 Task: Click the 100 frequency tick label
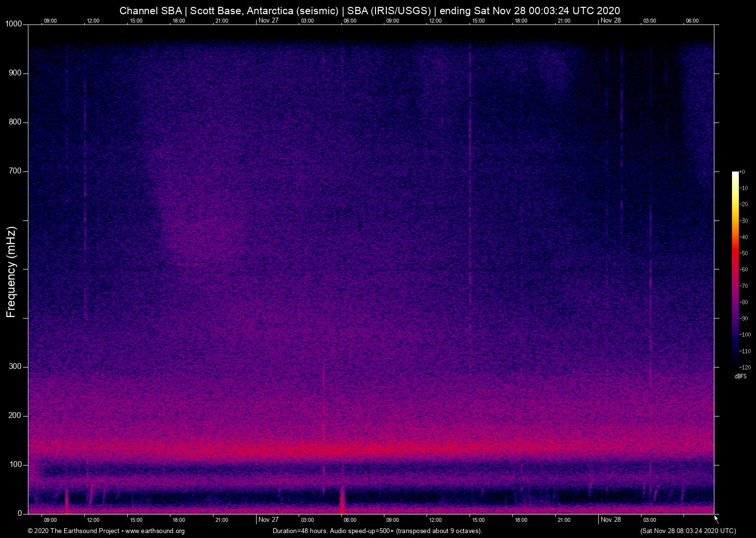click(x=15, y=465)
